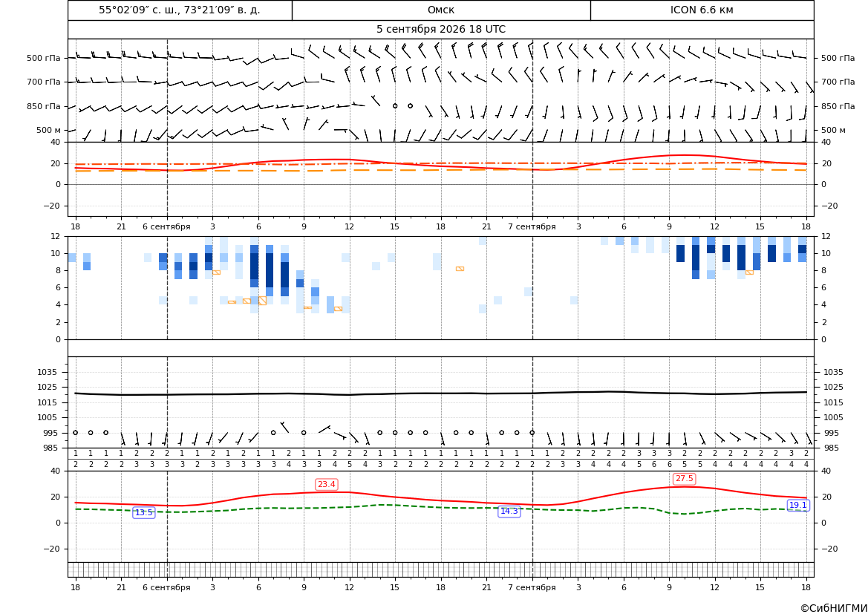The image size is (868, 614).
Task: Click the 13.5 minimum temperature label
Action: pos(143,513)
